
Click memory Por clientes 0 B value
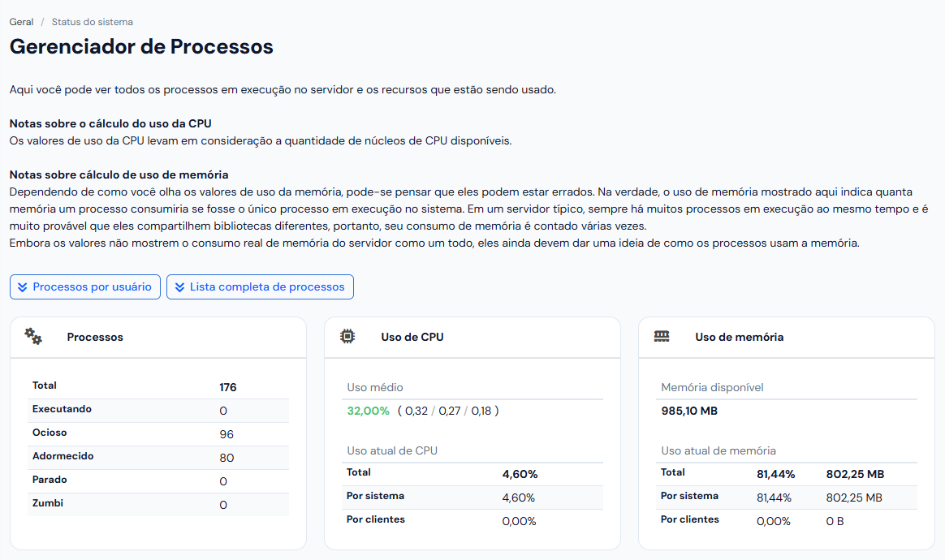coord(835,521)
